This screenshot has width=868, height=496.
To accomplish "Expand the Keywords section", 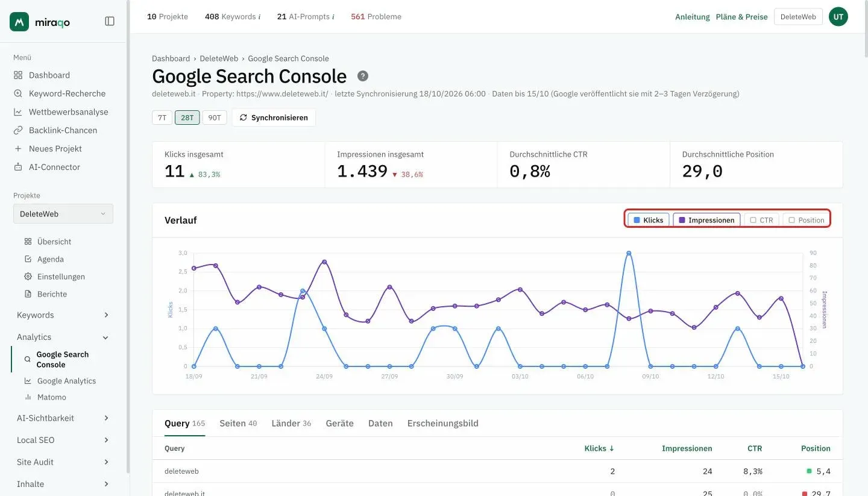I will (x=63, y=315).
